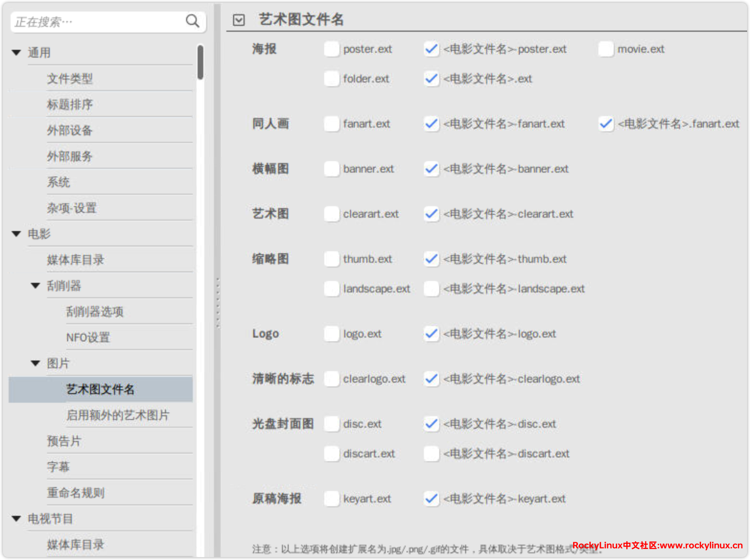Viewport: 750px width, 560px height.
Task: Click the search magnifier icon
Action: coord(192,21)
